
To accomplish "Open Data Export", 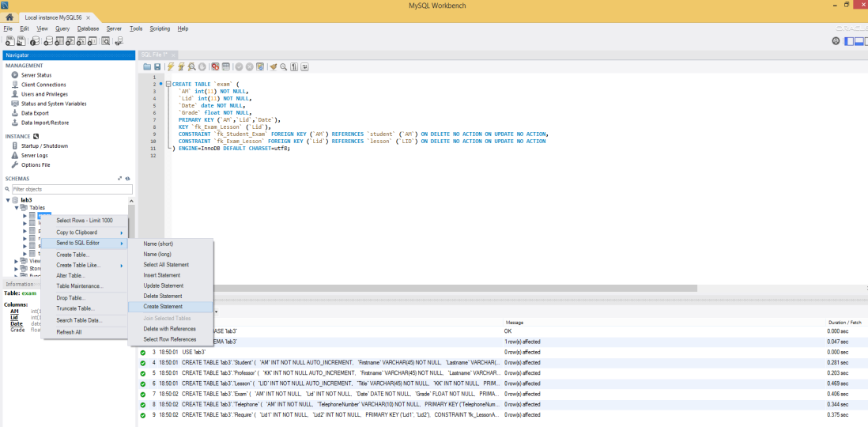I will click(x=35, y=113).
